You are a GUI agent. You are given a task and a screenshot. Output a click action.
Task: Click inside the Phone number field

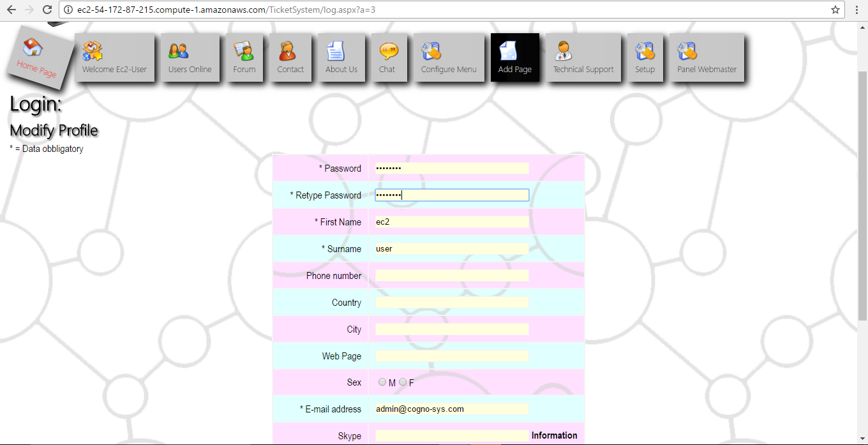pyautogui.click(x=452, y=275)
